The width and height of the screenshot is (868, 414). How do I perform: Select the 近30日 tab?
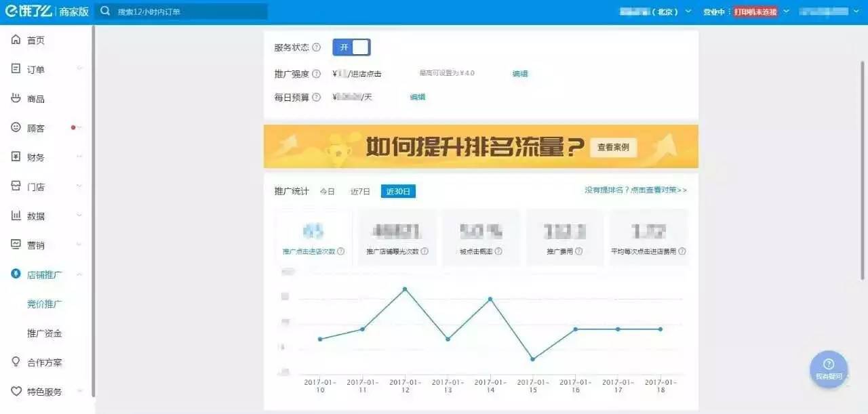click(x=398, y=192)
